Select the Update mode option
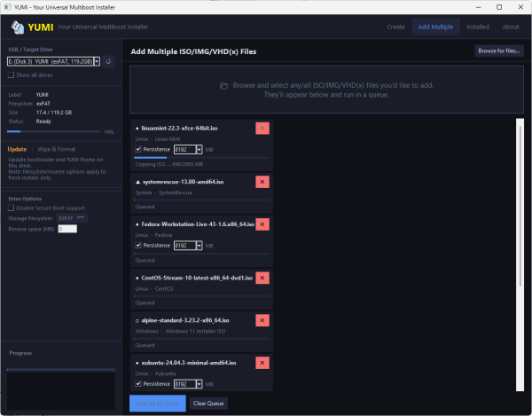Viewport: 532px width, 416px height. point(17,149)
